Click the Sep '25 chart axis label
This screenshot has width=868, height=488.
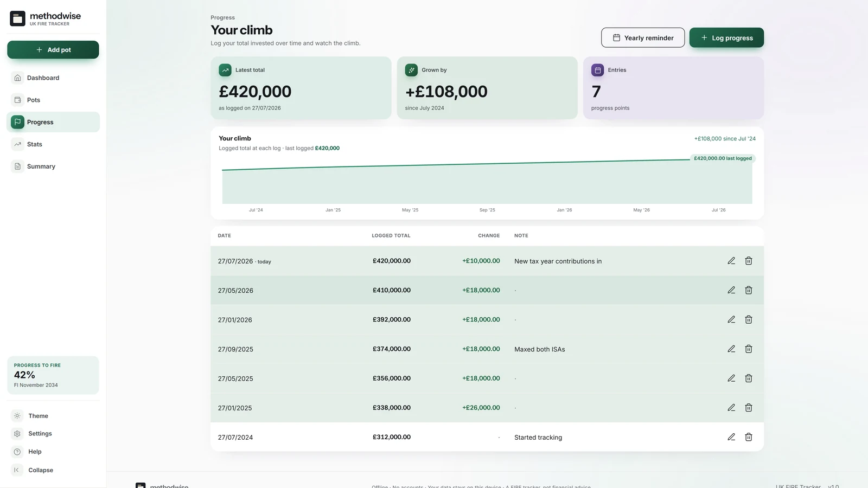coord(487,210)
